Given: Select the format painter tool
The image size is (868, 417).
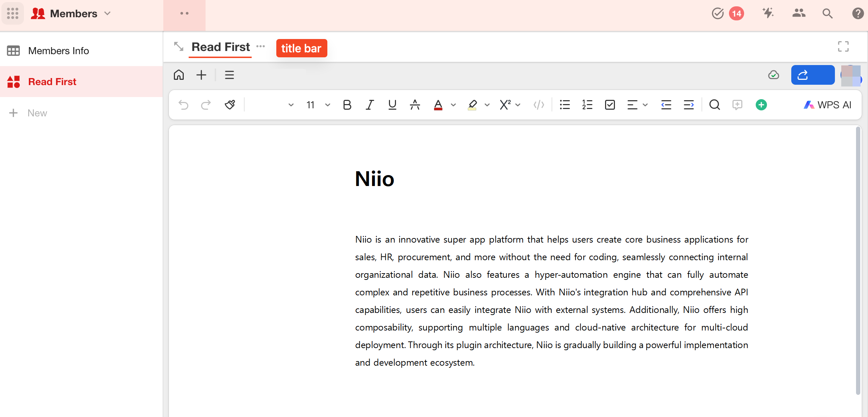Looking at the screenshot, I should tap(230, 105).
